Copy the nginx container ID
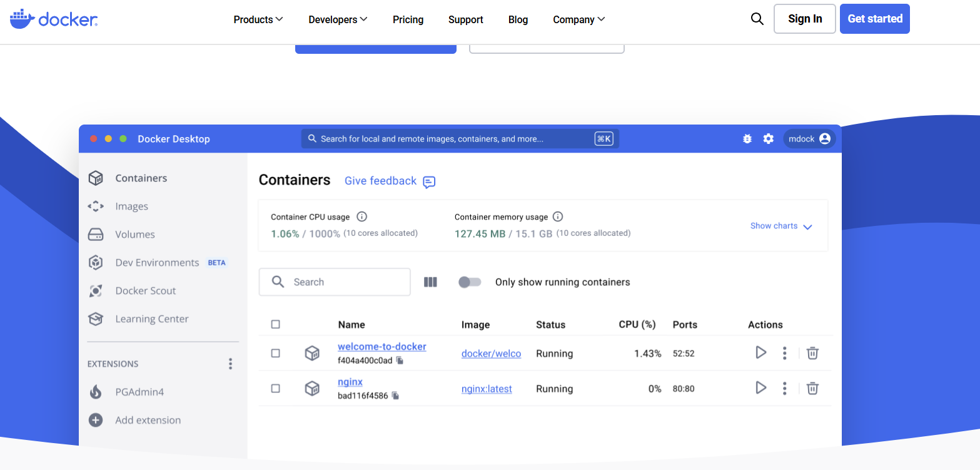 point(395,396)
